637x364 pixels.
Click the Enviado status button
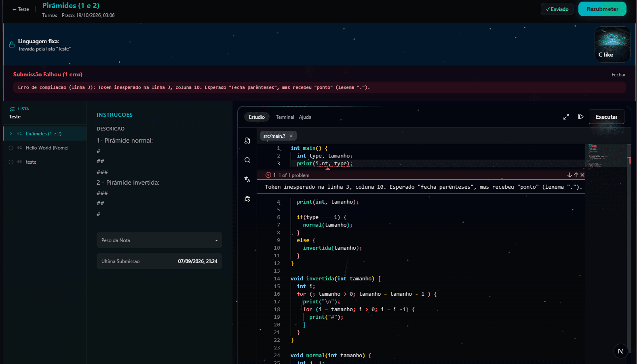(x=557, y=9)
